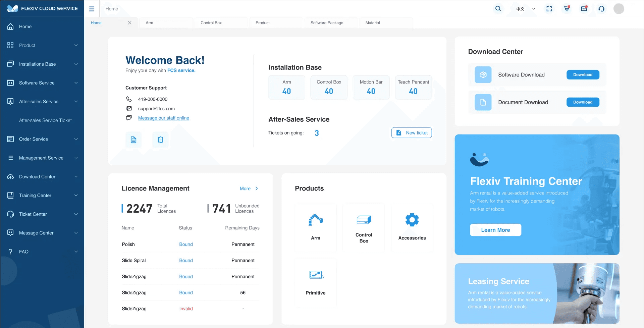The width and height of the screenshot is (644, 328).
Task: Click More link in Licence Management
Action: tap(249, 188)
